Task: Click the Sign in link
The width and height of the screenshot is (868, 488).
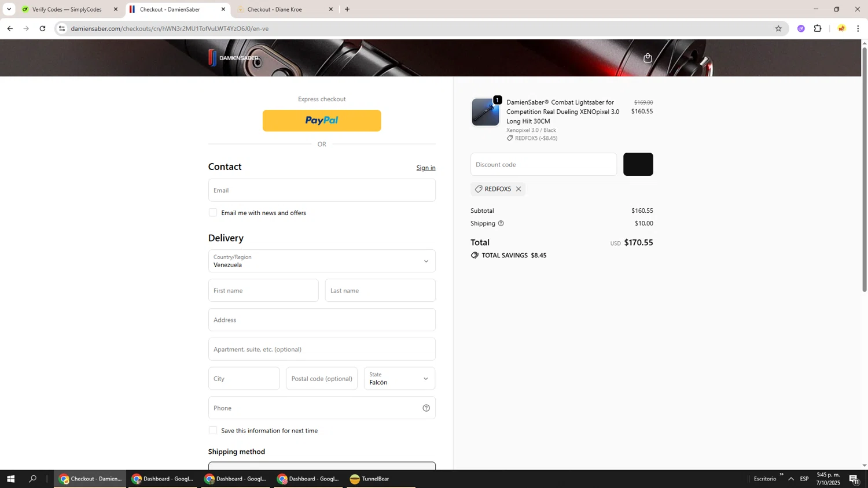Action: coord(426,168)
